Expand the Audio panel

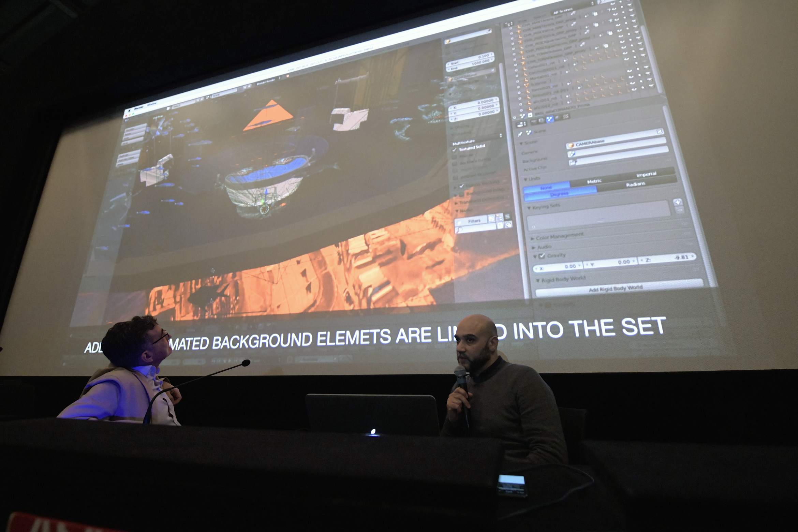point(533,248)
